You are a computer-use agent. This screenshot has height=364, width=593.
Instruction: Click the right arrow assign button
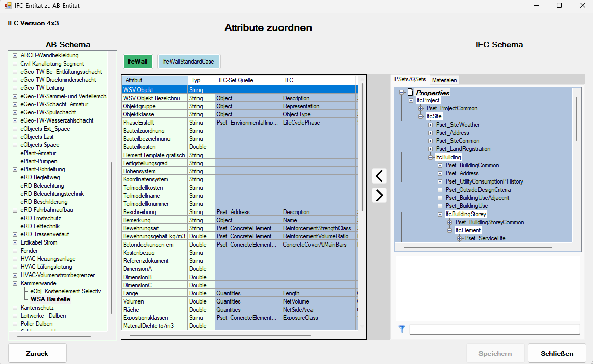click(x=379, y=195)
